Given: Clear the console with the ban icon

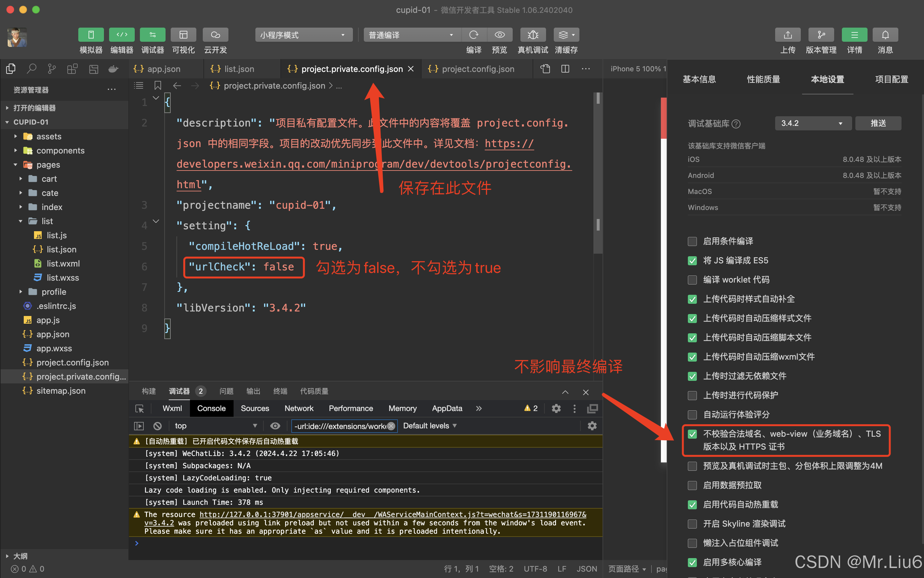Looking at the screenshot, I should tap(157, 426).
